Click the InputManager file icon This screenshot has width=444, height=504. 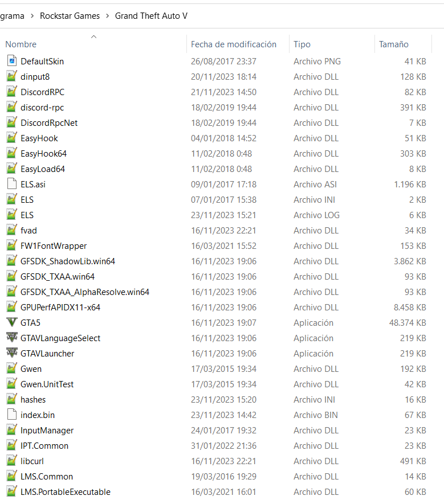click(12, 430)
